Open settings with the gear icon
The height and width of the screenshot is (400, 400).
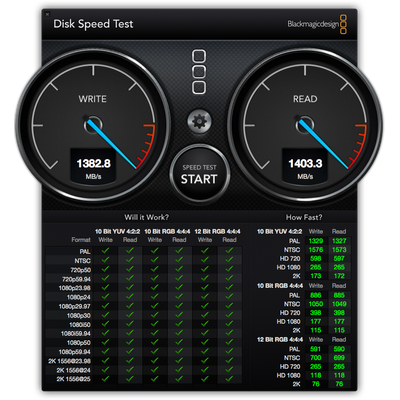pyautogui.click(x=199, y=121)
